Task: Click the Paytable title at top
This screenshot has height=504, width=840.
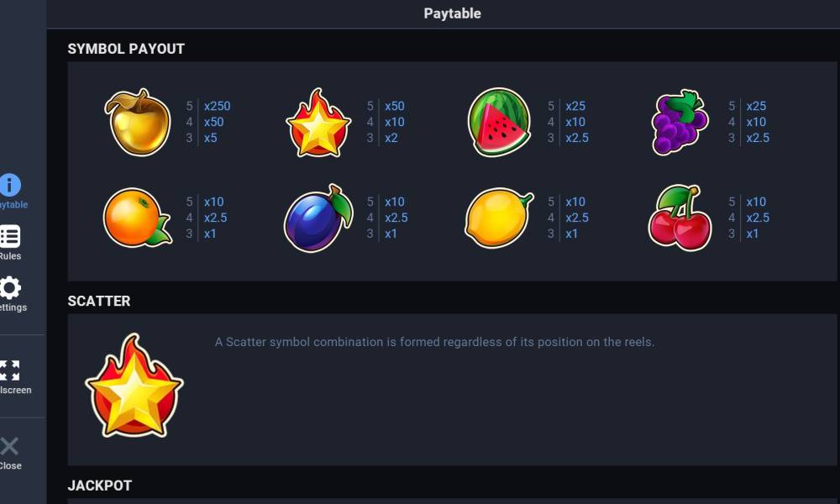Action: pyautogui.click(x=452, y=13)
